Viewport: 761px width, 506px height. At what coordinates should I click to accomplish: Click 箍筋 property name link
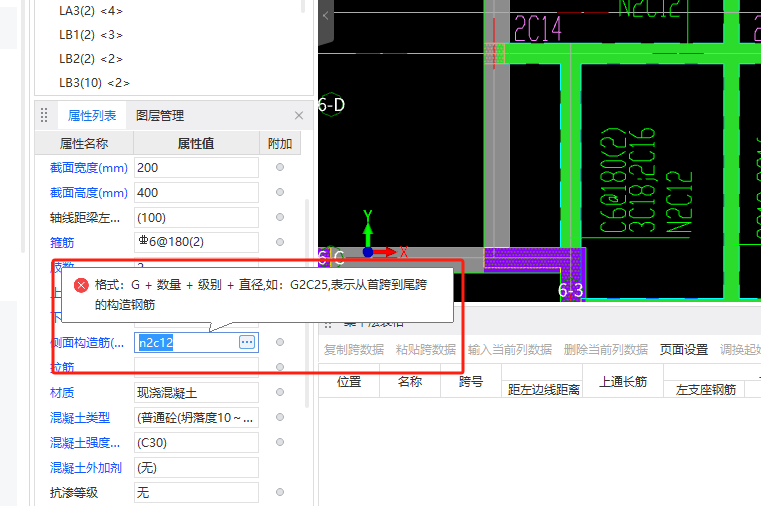(x=62, y=243)
